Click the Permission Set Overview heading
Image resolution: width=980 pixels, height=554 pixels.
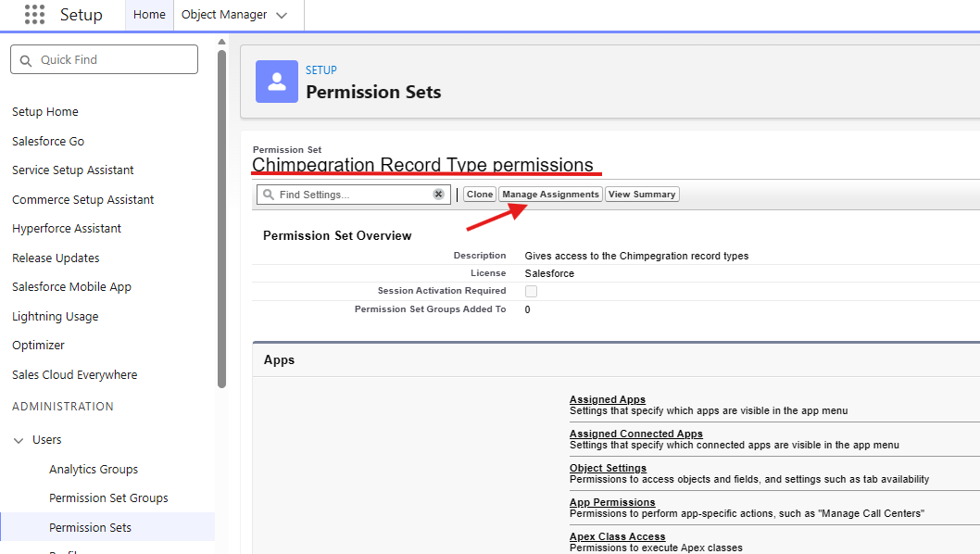click(x=337, y=235)
